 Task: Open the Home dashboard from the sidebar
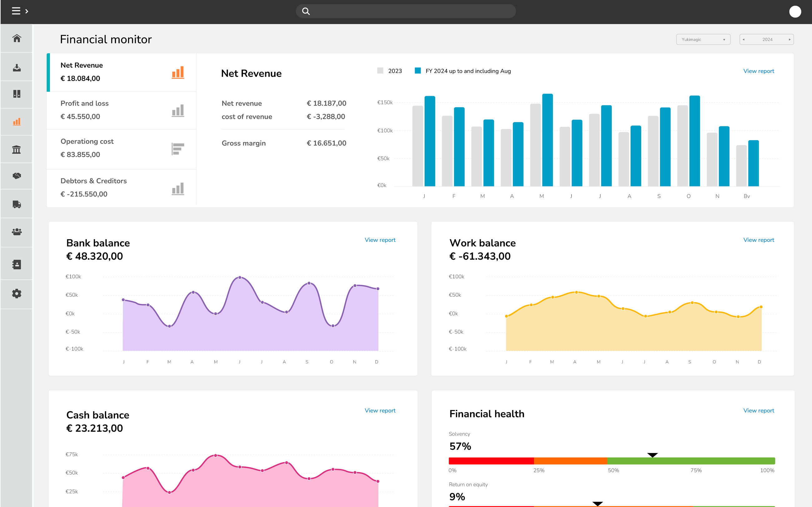click(17, 38)
